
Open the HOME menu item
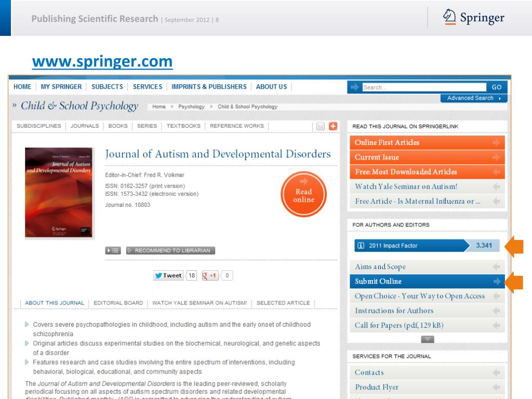(x=22, y=87)
